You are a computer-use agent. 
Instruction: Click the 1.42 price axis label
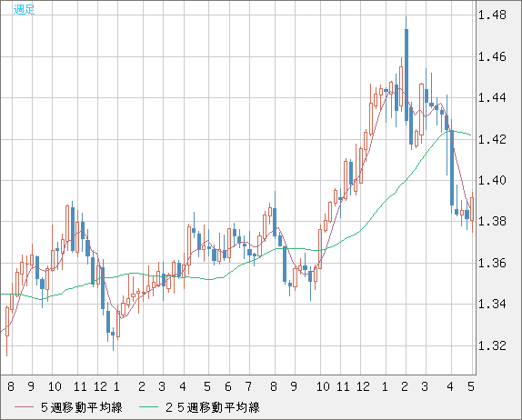(x=492, y=139)
